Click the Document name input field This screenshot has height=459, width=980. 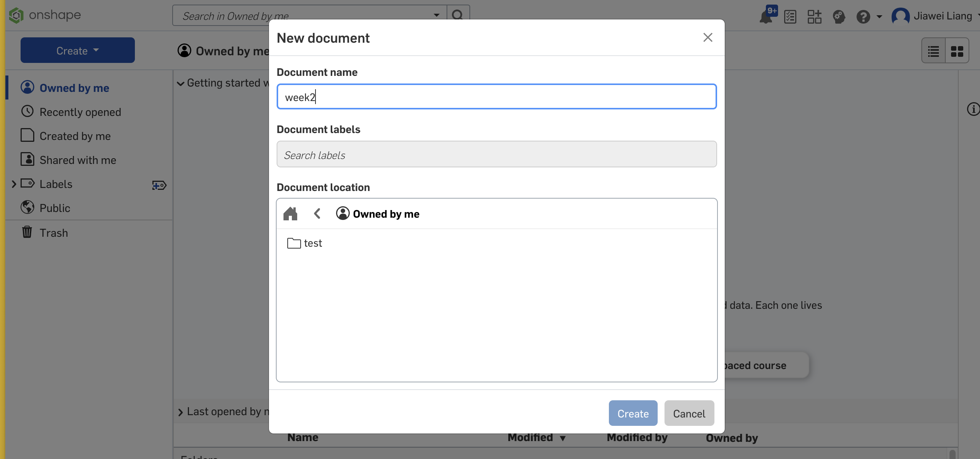496,97
